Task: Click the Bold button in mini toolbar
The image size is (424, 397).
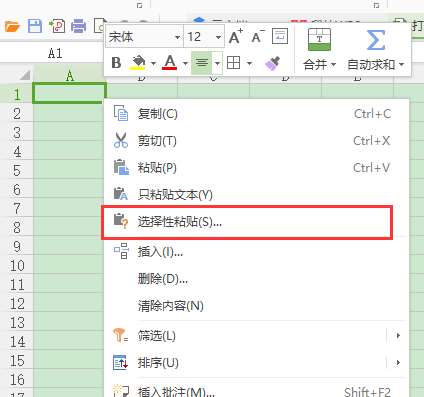Action: [x=116, y=63]
